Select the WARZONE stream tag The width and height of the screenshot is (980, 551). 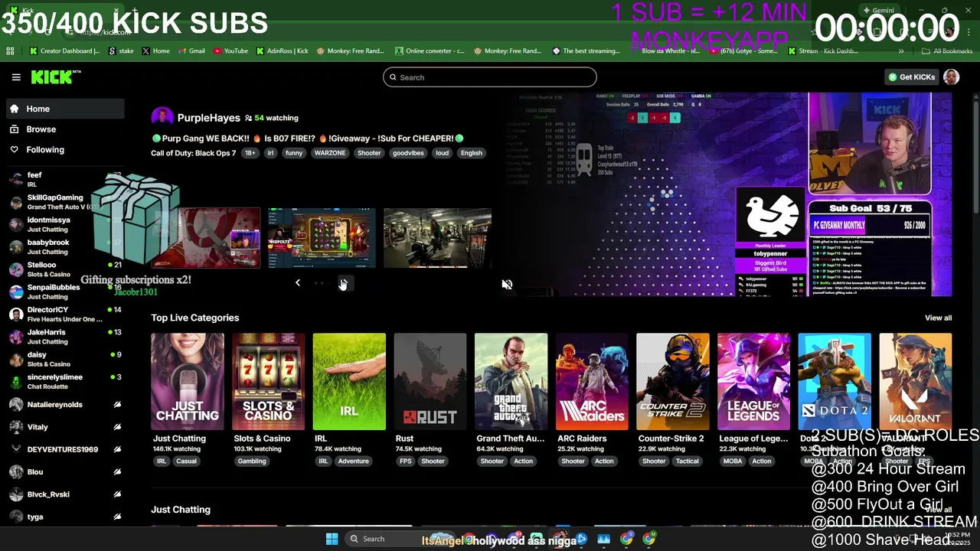click(x=330, y=153)
